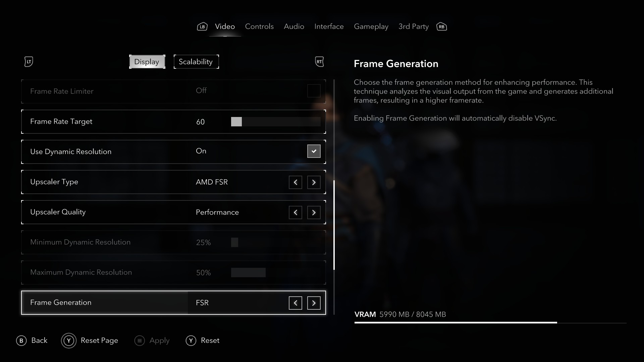Expand Upscaler Quality right chevron
Viewport: 644px width, 362px height.
click(314, 212)
